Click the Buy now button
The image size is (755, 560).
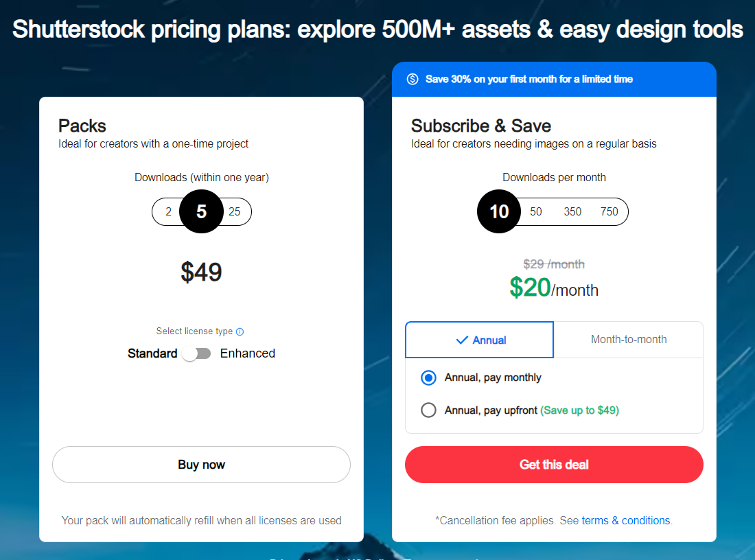[201, 465]
